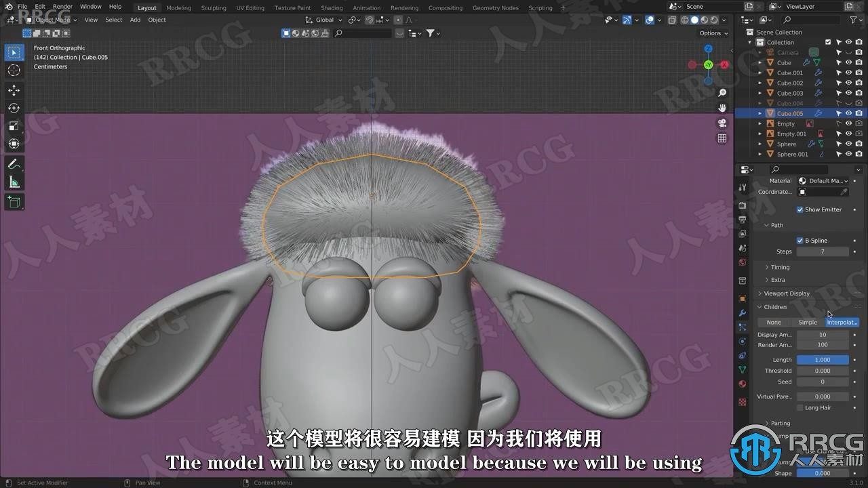Toggle render camera icon for Cube.002
The height and width of the screenshot is (488, 868).
(859, 83)
